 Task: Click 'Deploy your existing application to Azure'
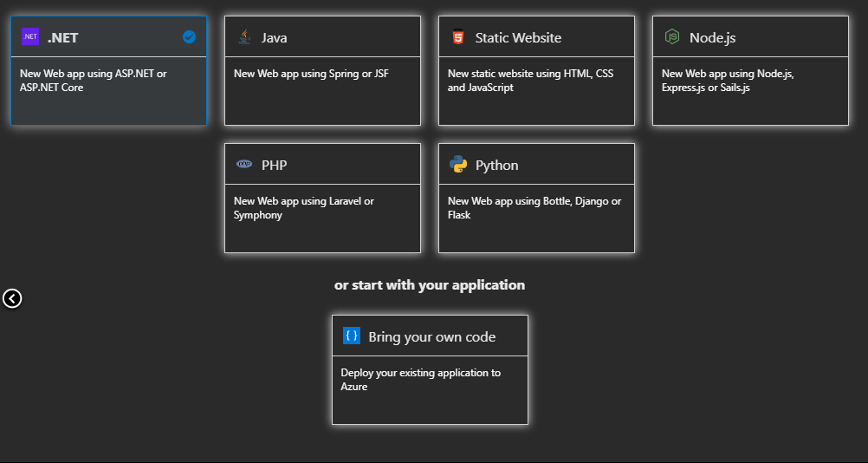tap(421, 380)
